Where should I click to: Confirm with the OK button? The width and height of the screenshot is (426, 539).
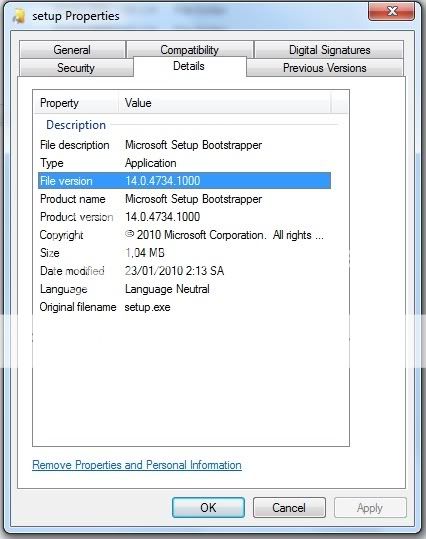click(208, 507)
